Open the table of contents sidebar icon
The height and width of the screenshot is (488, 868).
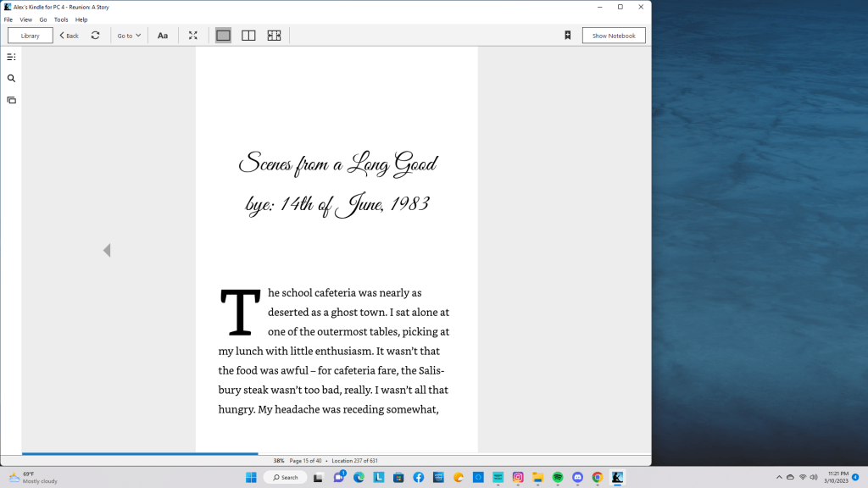point(11,57)
